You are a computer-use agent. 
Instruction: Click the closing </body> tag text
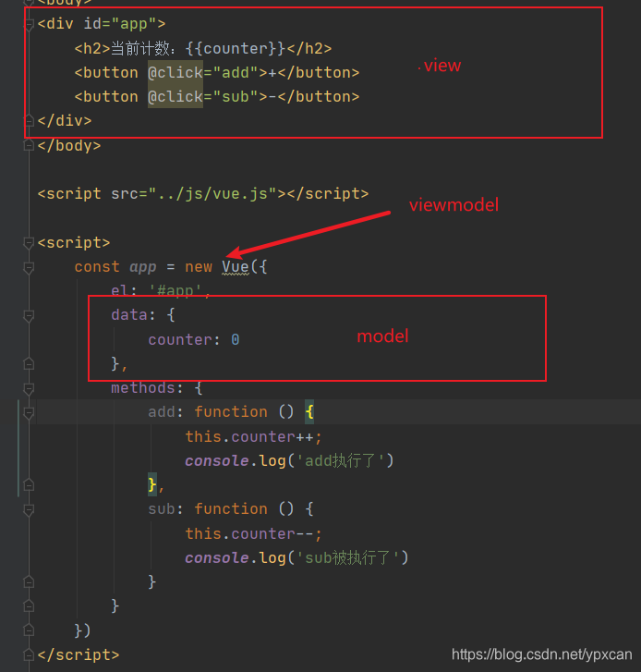69,146
